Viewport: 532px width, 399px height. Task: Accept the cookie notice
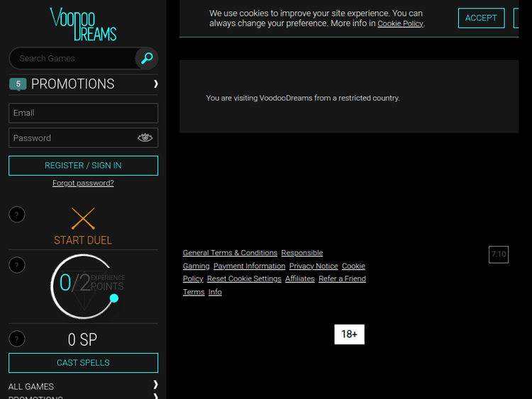[x=481, y=18]
